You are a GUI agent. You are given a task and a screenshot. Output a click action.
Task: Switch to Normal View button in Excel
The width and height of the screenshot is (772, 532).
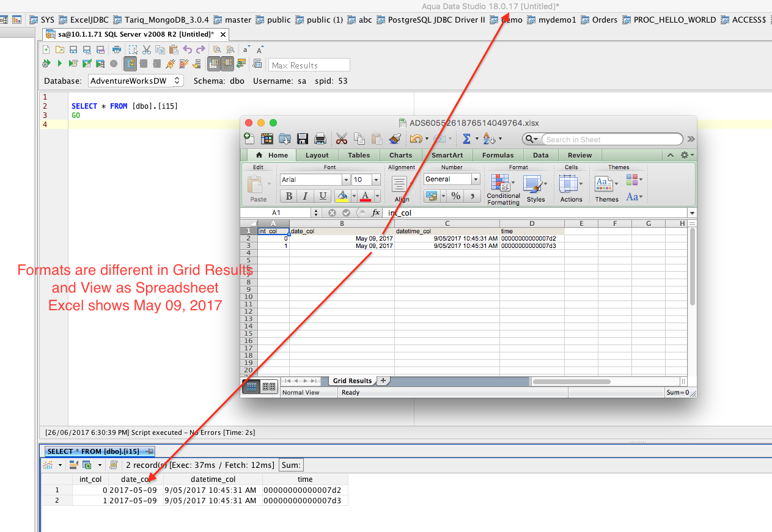coord(251,387)
